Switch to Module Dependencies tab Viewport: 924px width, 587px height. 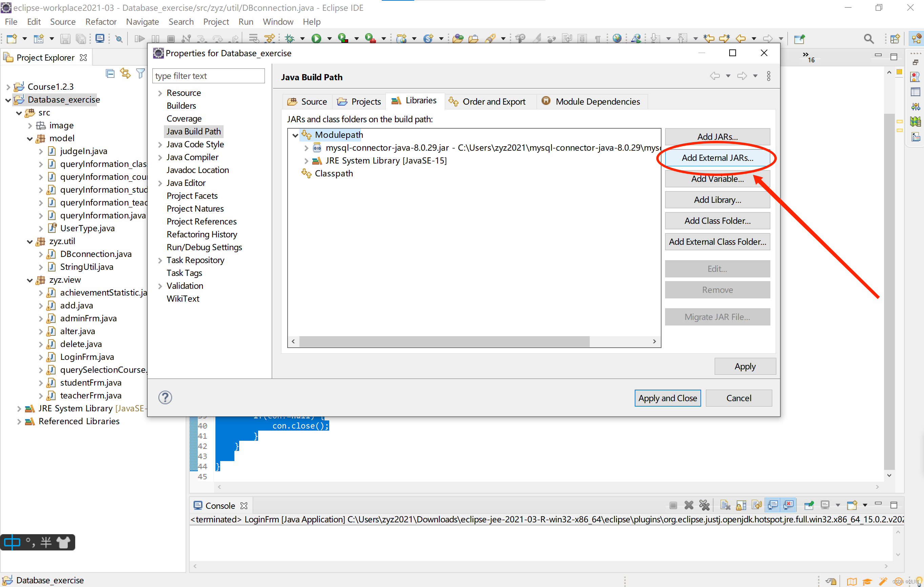click(x=591, y=102)
